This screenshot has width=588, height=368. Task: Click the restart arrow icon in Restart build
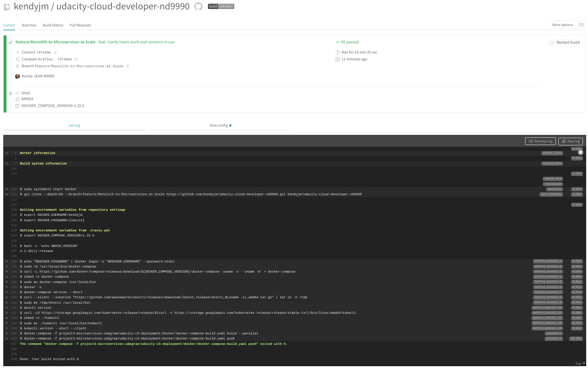coord(553,43)
